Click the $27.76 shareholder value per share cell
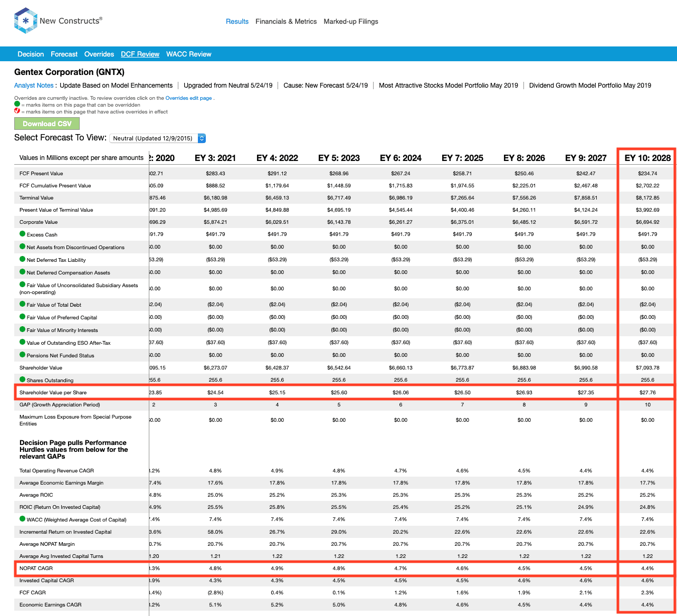Viewport: 677px width, 616px height. point(647,393)
